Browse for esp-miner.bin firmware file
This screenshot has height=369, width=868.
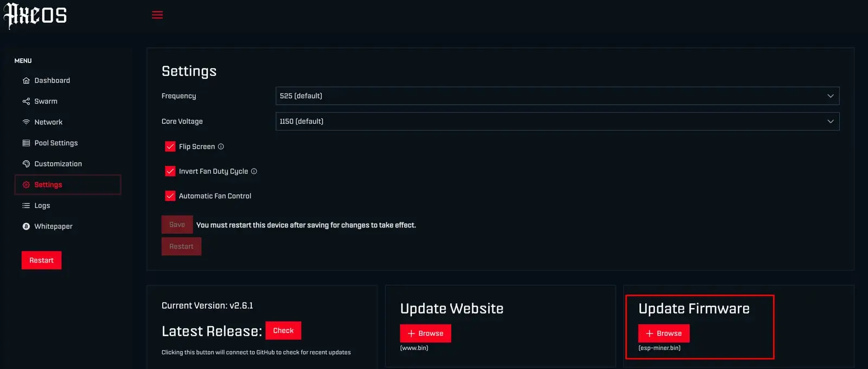point(663,333)
